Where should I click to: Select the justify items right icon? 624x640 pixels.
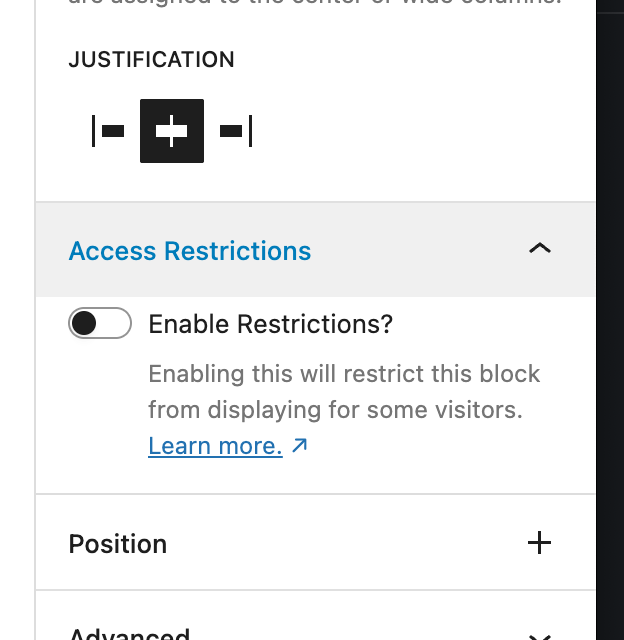pos(236,131)
